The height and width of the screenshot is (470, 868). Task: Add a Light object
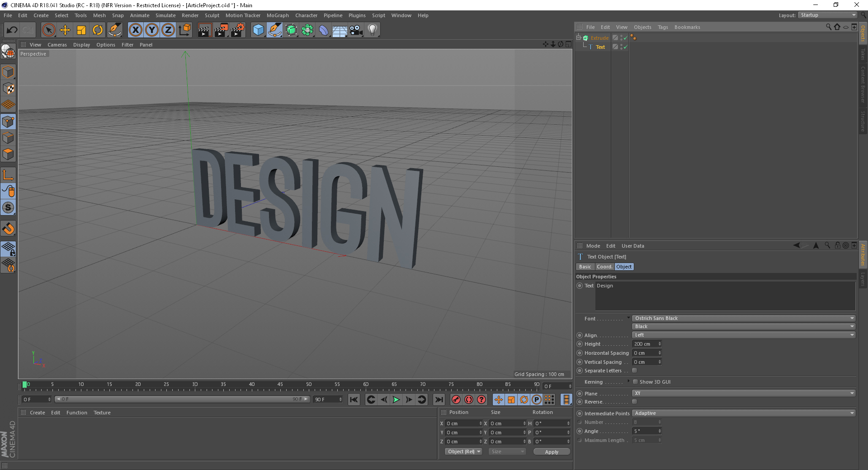tap(373, 30)
